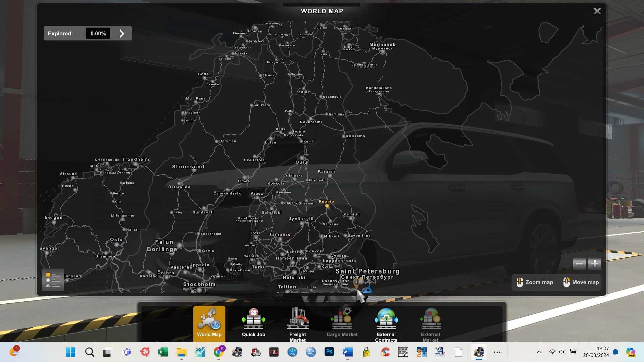
Task: Open Windows Start menu
Action: pyautogui.click(x=70, y=352)
